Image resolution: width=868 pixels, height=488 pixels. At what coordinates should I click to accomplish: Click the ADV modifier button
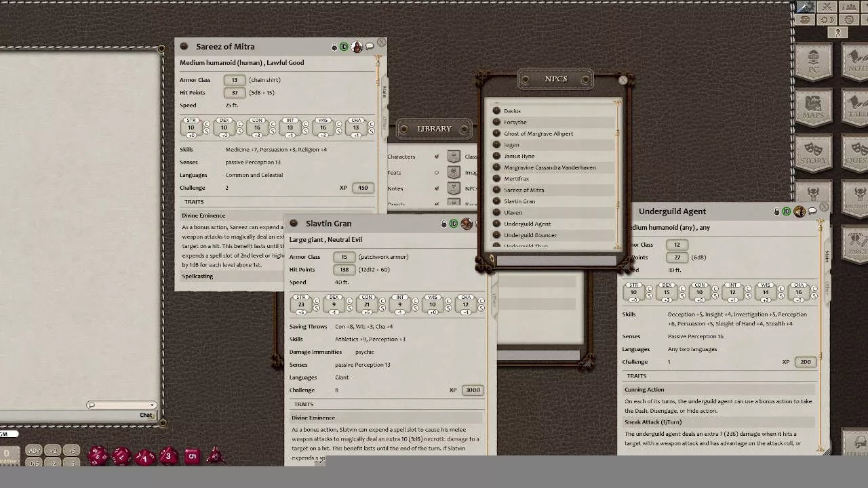35,451
